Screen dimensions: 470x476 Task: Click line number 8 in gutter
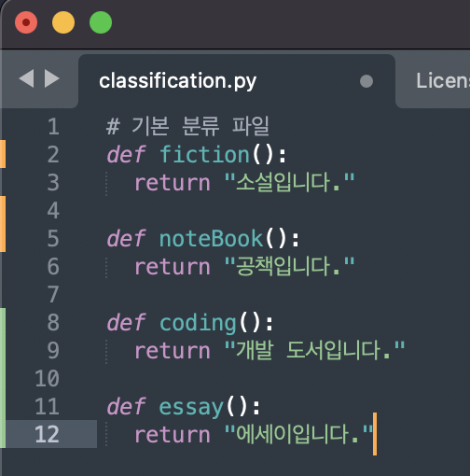[x=53, y=322]
